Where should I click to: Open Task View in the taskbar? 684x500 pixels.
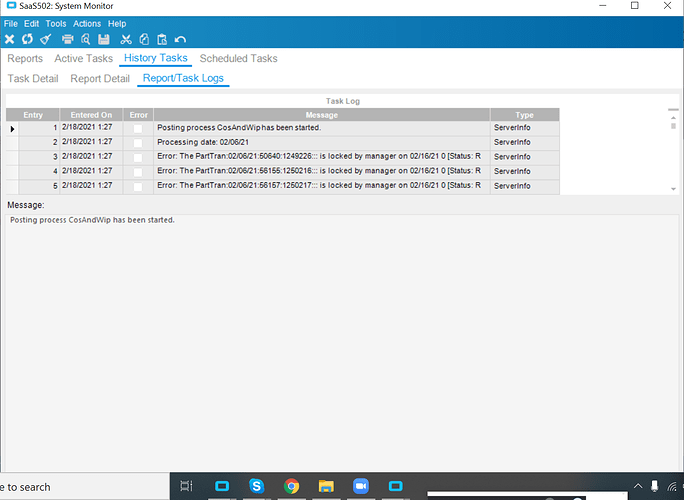[x=186, y=486]
